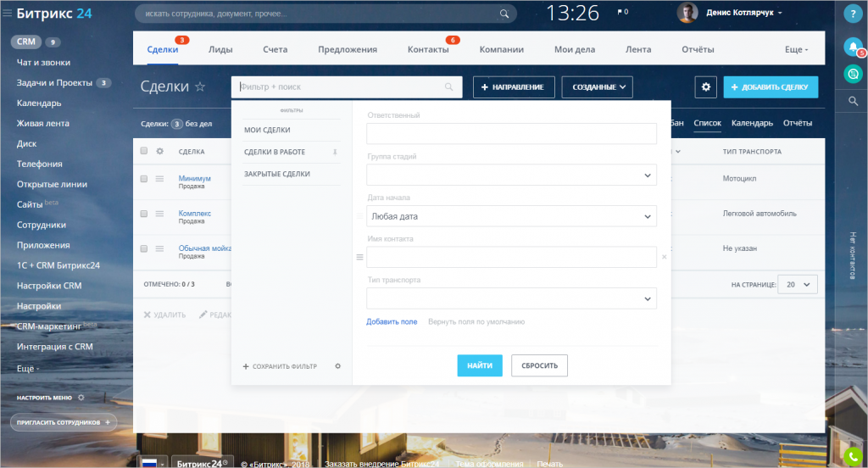Open the green chat messenger icon
Viewport: 868px width, 468px height.
(x=853, y=74)
